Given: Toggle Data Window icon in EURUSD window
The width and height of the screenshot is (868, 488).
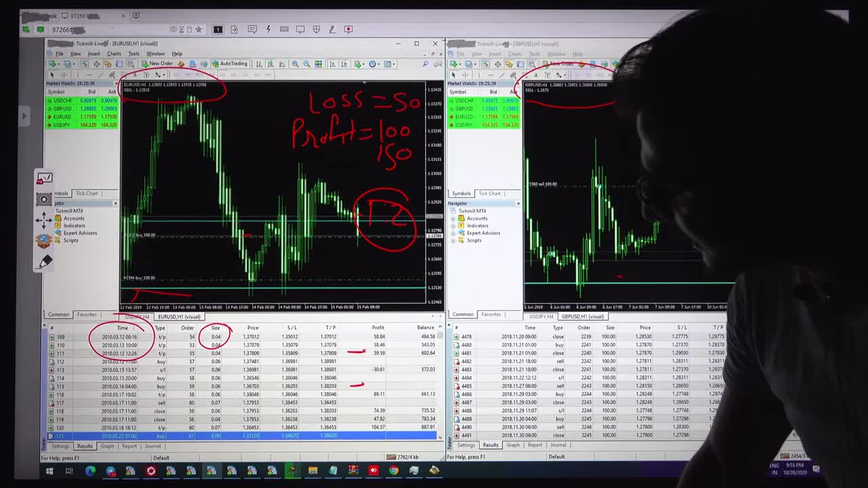Looking at the screenshot, I should click(x=96, y=64).
